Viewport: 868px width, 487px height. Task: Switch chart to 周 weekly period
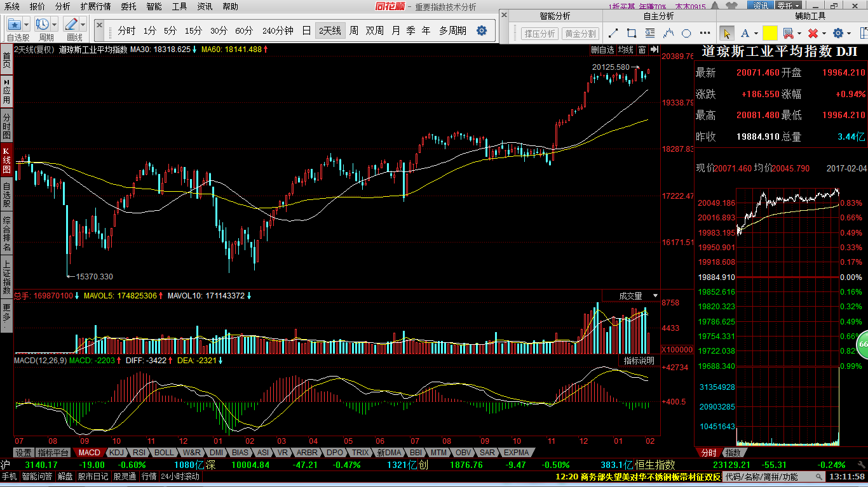pyautogui.click(x=353, y=30)
